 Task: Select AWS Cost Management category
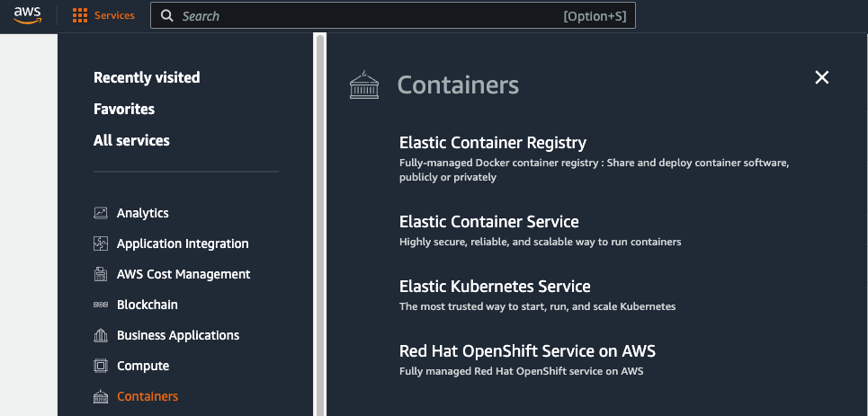tap(183, 274)
